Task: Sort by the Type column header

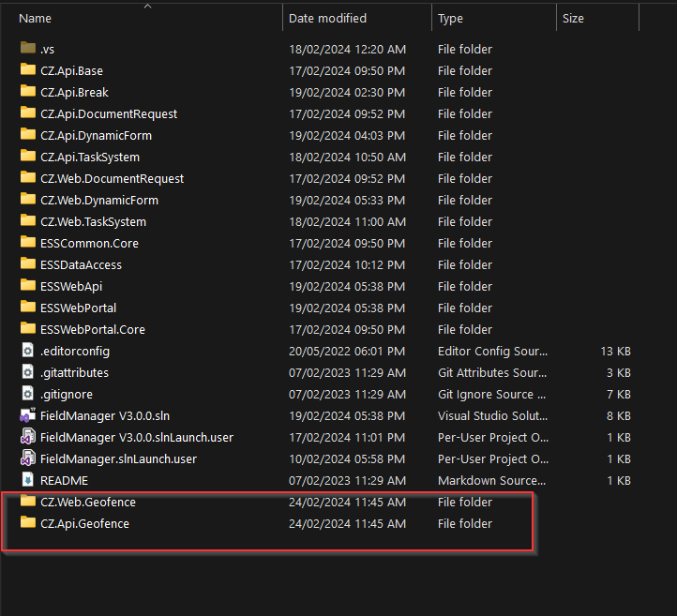Action: 450,19
